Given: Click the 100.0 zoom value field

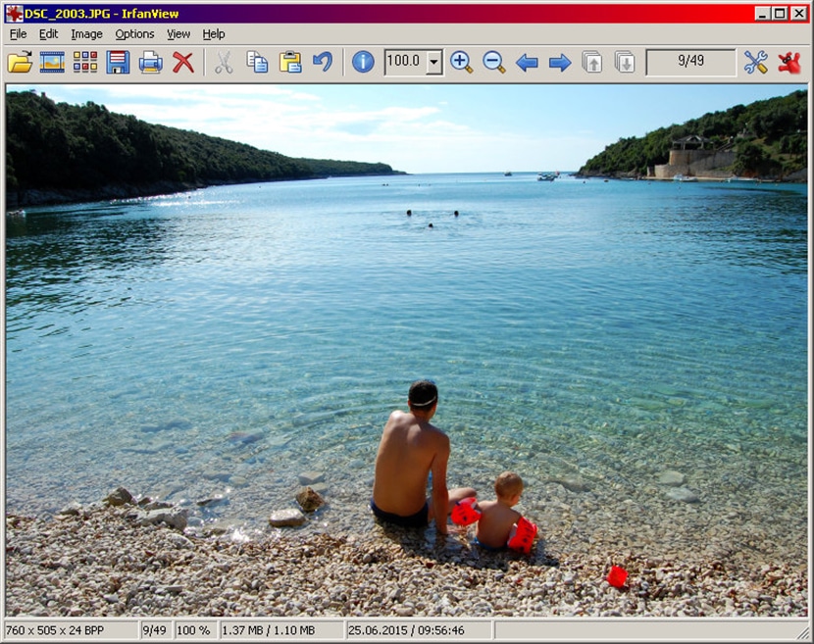Looking at the screenshot, I should pos(404,63).
